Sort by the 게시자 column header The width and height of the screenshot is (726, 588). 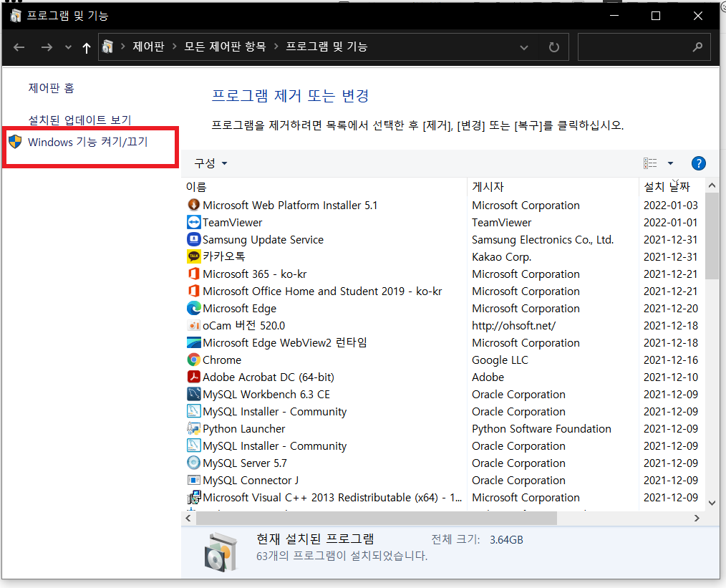[553, 187]
